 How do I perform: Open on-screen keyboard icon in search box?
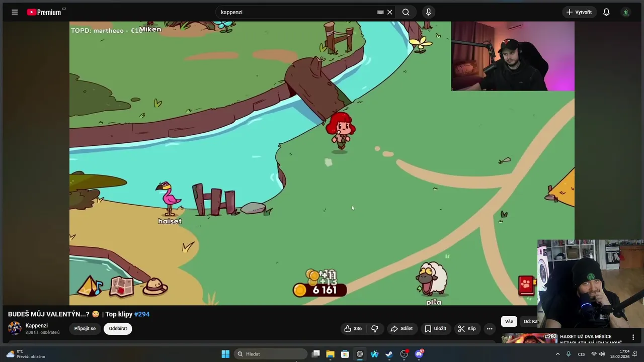(380, 12)
